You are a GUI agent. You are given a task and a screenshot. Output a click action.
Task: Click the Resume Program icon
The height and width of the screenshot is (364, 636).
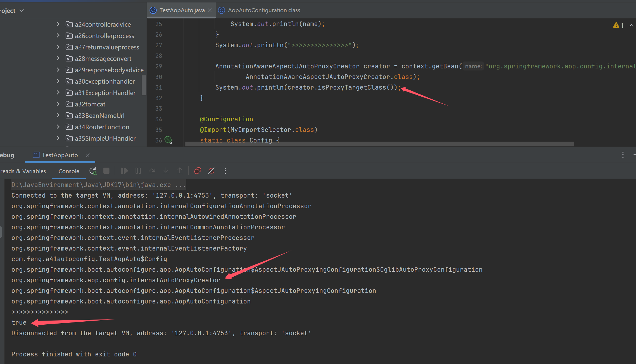click(124, 171)
